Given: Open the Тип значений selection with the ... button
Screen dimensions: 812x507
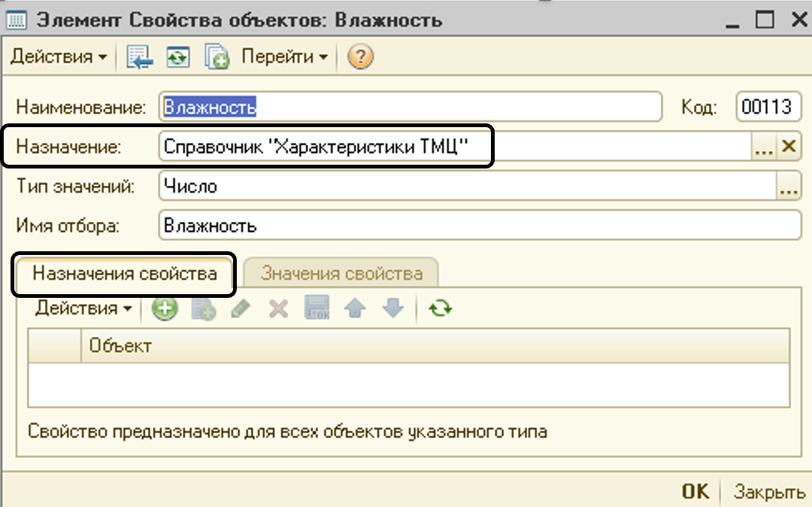Looking at the screenshot, I should point(788,186).
